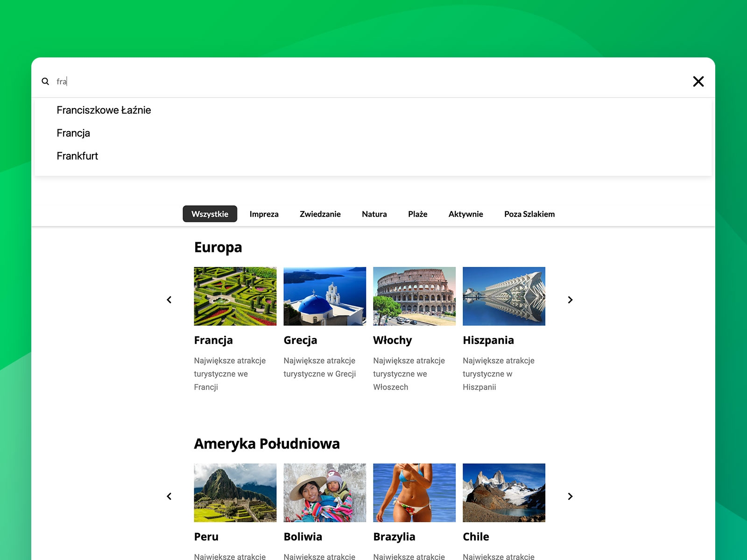Screen dimensions: 747x560
Task: Open the Włochy Colosseum thumbnail
Action: click(x=415, y=296)
